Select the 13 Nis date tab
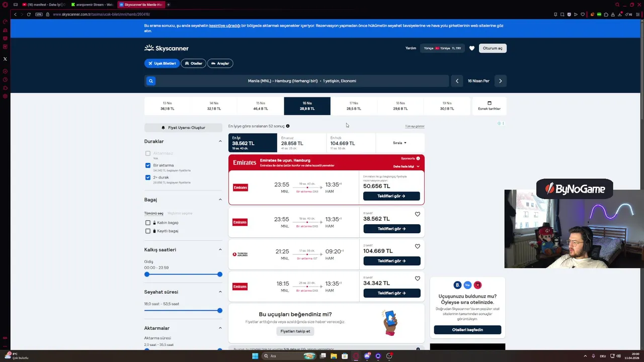 (x=167, y=106)
